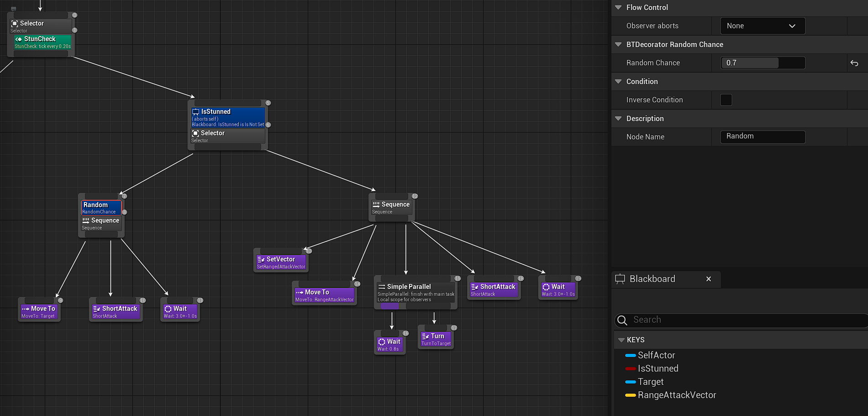Select the StunCheck service node

[42, 42]
